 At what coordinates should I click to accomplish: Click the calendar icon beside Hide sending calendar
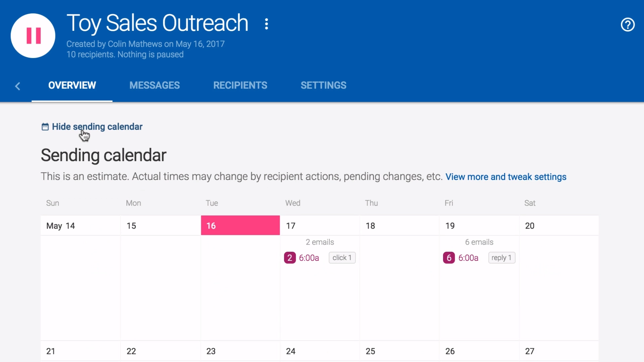pyautogui.click(x=45, y=127)
